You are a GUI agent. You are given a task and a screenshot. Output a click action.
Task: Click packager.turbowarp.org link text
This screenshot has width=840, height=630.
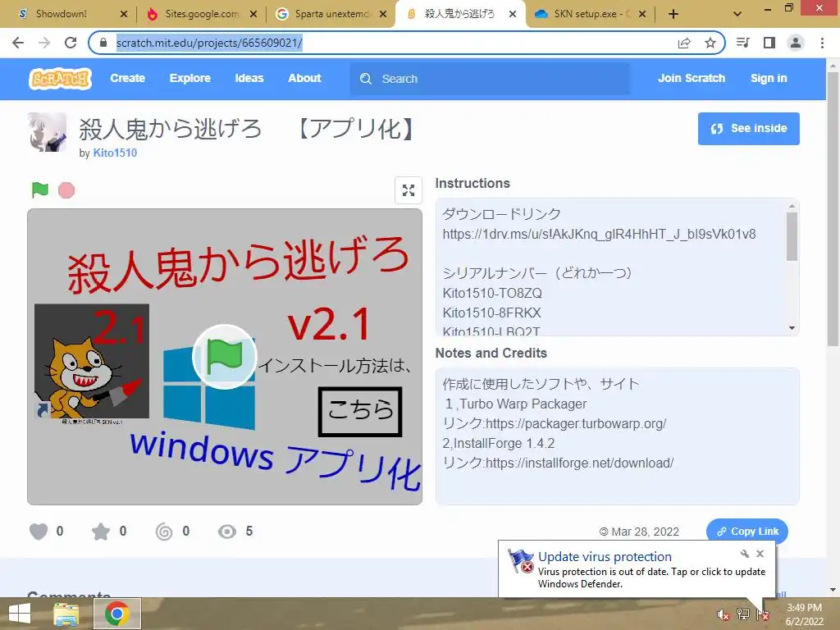pyautogui.click(x=576, y=424)
